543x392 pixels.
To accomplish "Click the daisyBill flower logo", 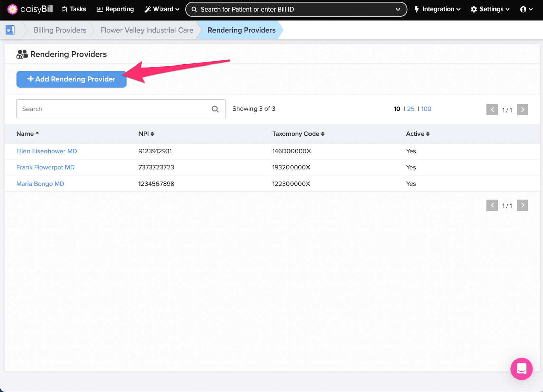I will click(13, 9).
